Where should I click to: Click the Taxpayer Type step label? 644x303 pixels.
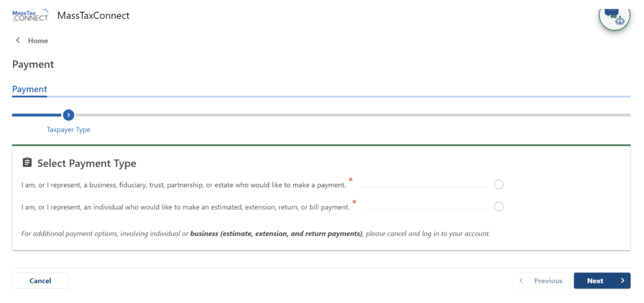coord(69,130)
